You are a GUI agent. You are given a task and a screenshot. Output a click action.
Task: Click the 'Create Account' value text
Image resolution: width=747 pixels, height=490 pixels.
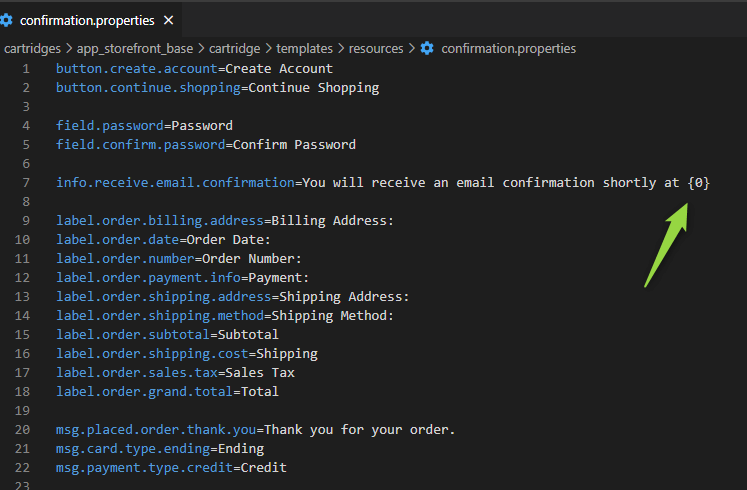[279, 69]
